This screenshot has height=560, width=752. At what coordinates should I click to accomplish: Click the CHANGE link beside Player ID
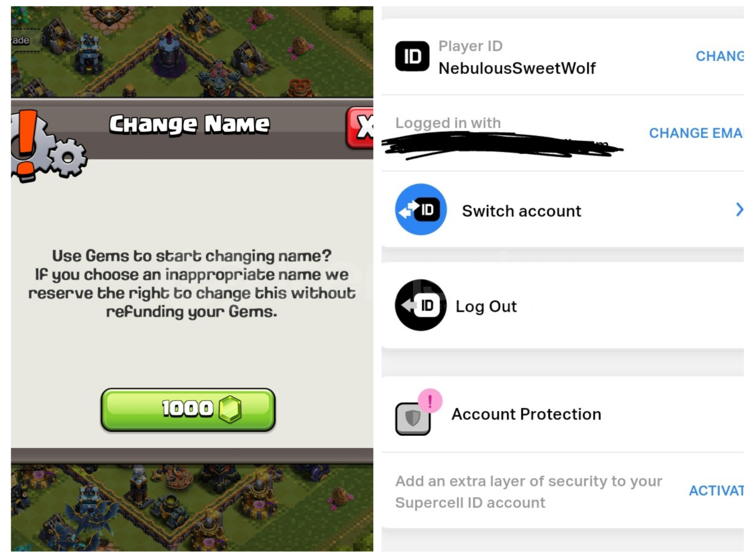coord(720,56)
